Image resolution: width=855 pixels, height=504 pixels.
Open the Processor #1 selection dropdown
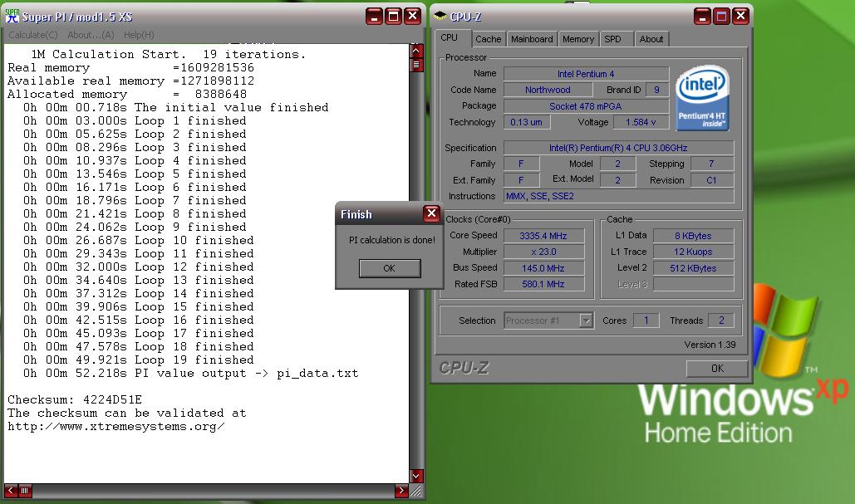[x=586, y=321]
